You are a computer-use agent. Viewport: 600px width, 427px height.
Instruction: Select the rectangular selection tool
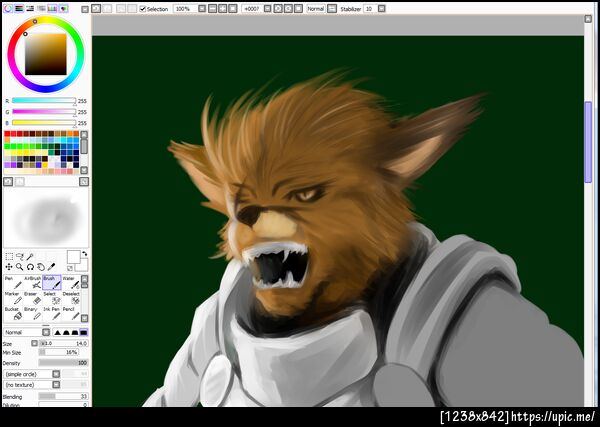click(9, 256)
